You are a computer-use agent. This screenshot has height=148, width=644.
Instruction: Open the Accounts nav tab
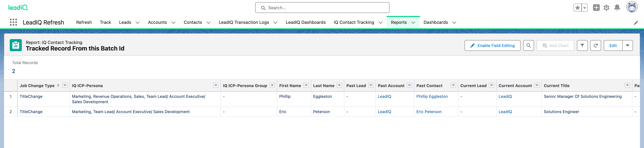click(157, 22)
